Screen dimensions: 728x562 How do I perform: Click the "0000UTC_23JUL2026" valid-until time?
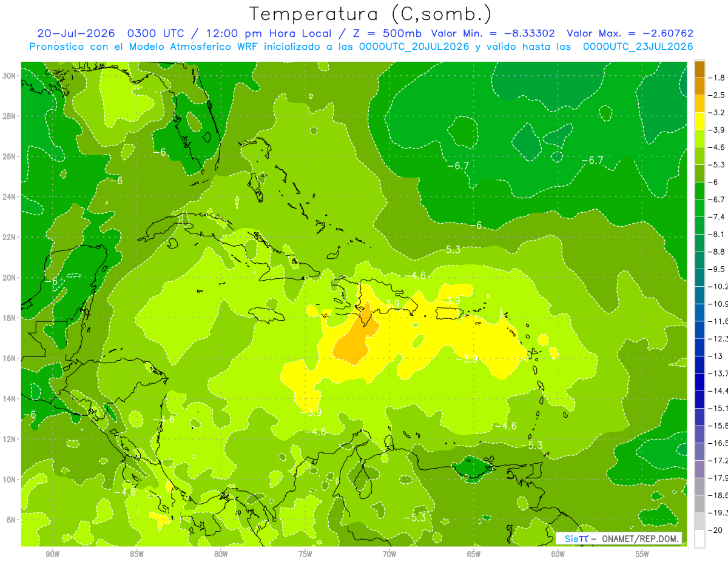tap(638, 47)
